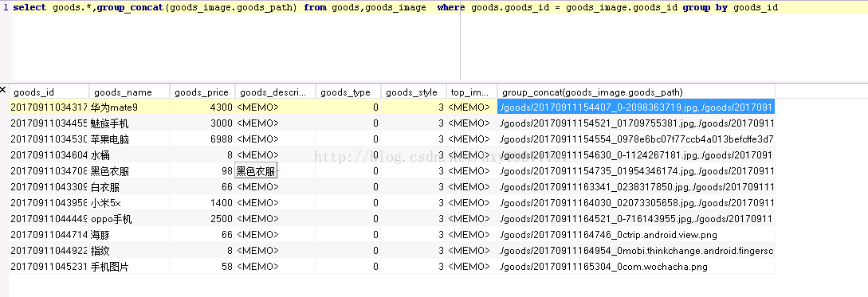Place cursor in the SQL query editor line
This screenshot has height=297, width=868.
(395, 8)
